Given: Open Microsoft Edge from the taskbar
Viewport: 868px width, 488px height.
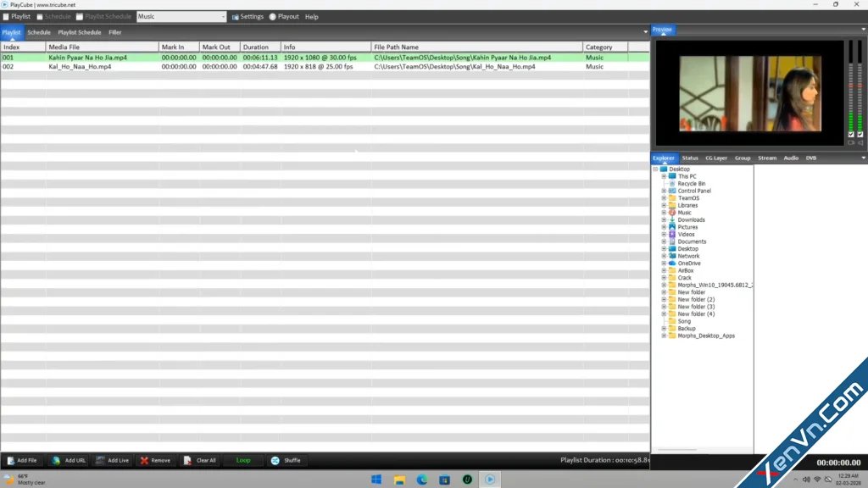Looking at the screenshot, I should 422,480.
